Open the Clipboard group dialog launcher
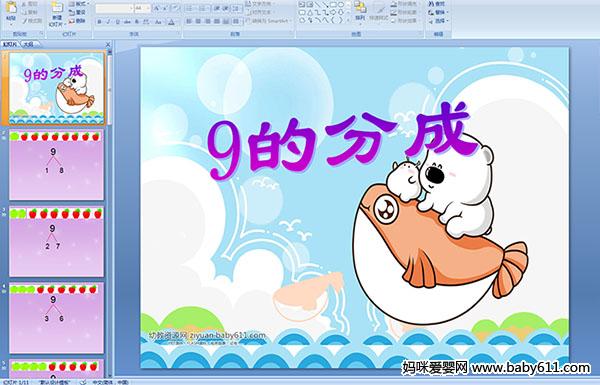The image size is (600, 385). pos(41,34)
